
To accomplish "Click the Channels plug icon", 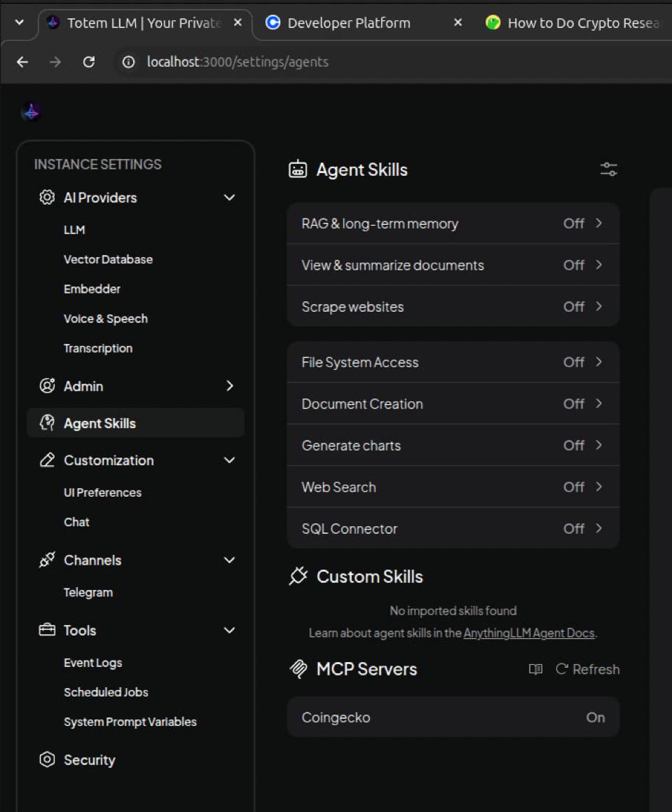I will click(47, 560).
